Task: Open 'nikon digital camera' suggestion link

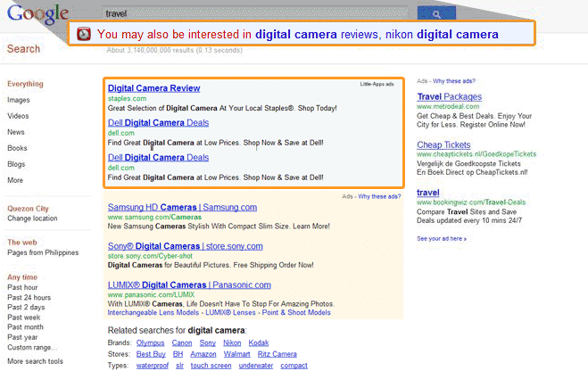Action: click(442, 35)
